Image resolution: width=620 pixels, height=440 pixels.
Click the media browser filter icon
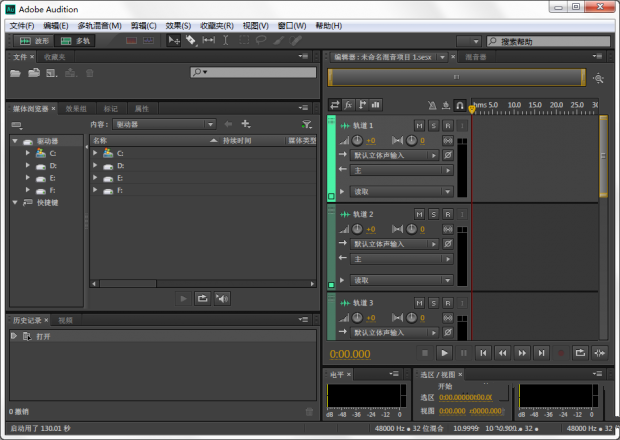click(x=306, y=125)
